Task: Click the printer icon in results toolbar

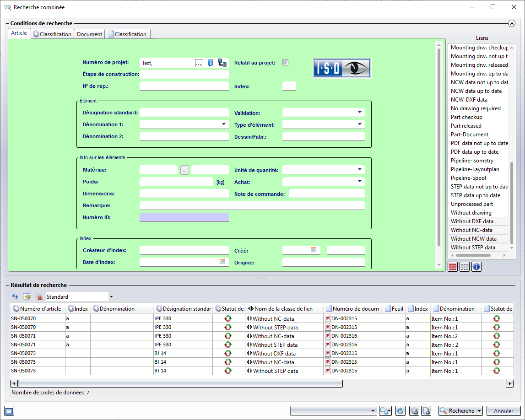Action: (x=39, y=296)
